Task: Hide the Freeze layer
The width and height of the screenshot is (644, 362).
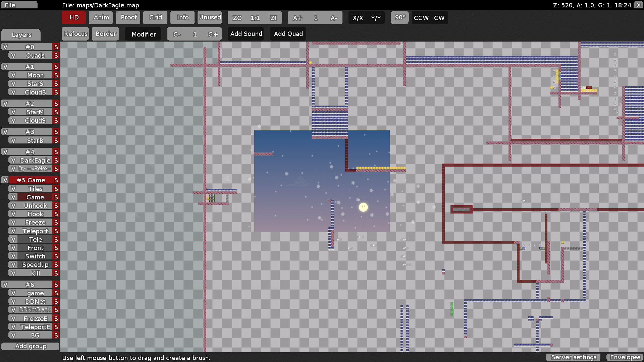Action: (x=13, y=222)
